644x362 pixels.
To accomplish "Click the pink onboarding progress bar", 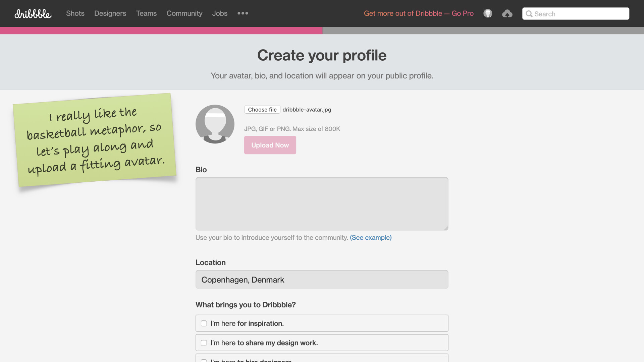I will click(161, 31).
